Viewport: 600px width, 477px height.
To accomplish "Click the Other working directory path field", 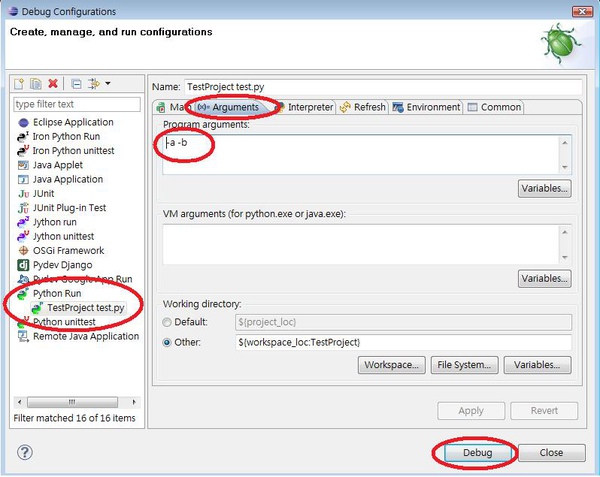I will click(403, 342).
